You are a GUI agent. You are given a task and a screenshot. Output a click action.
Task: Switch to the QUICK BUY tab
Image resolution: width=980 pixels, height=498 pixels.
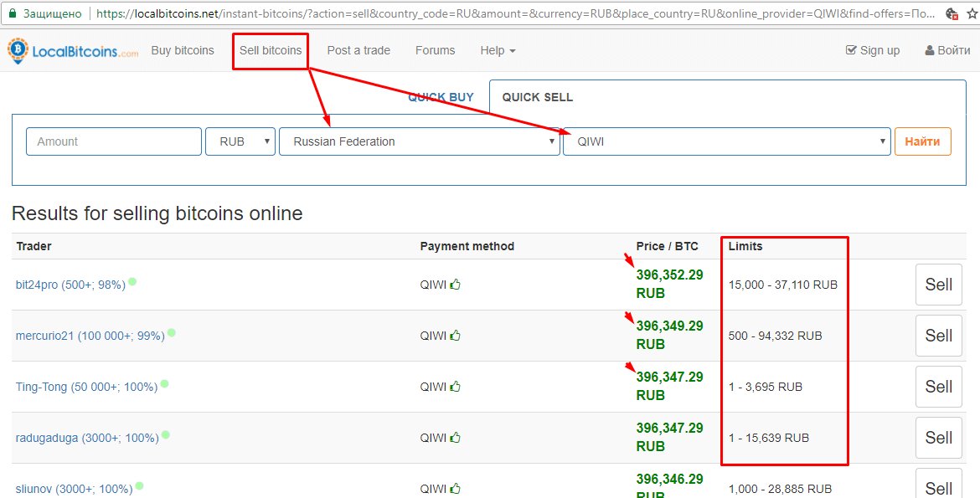(441, 97)
